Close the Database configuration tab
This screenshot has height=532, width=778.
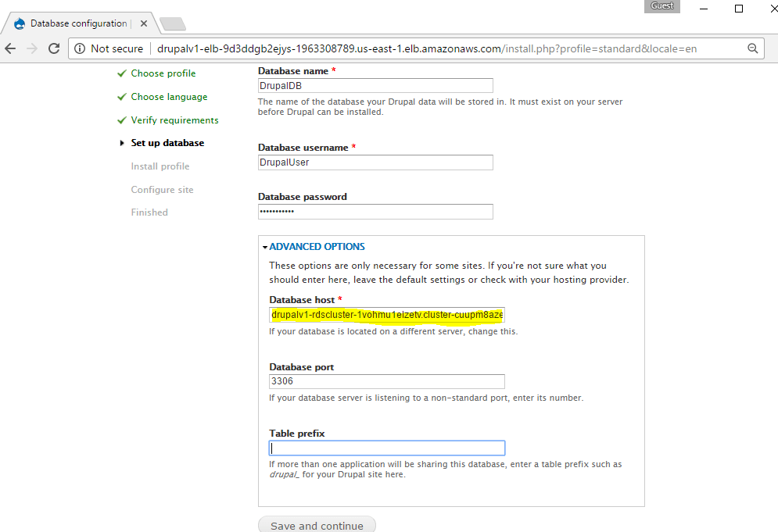(142, 23)
